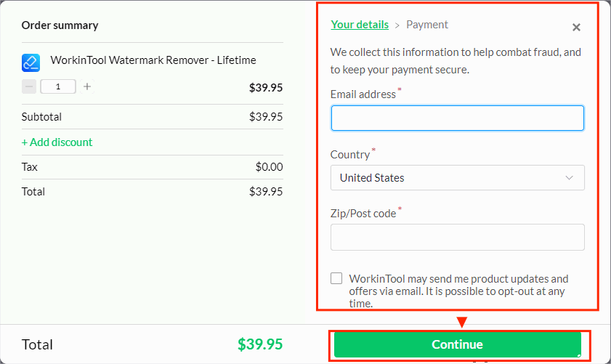This screenshot has width=611, height=364.
Task: Switch to the Payment step
Action: [x=427, y=25]
